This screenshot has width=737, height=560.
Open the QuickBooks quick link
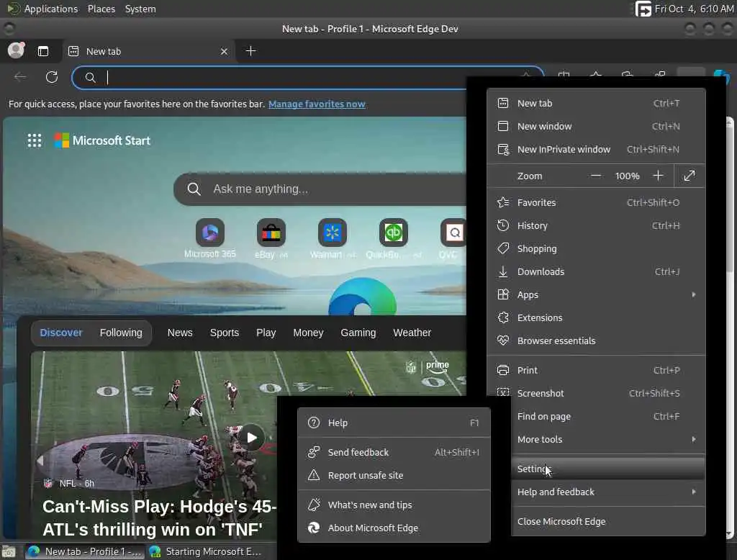click(394, 238)
